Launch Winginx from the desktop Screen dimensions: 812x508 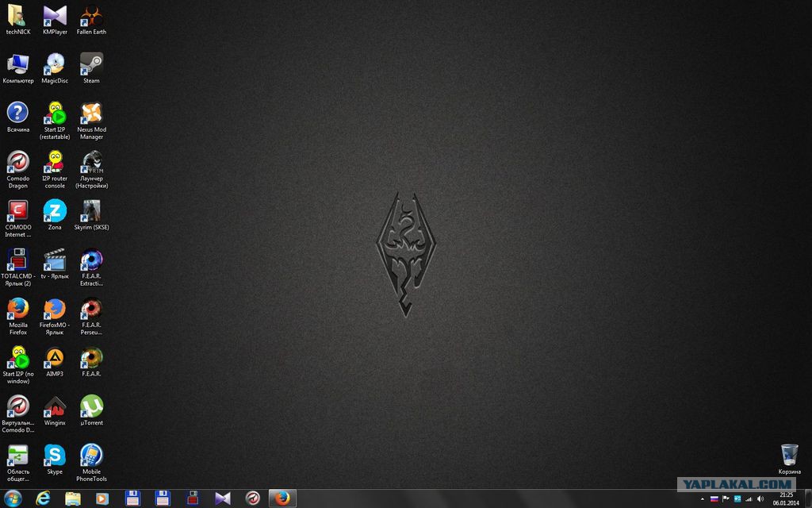55,410
